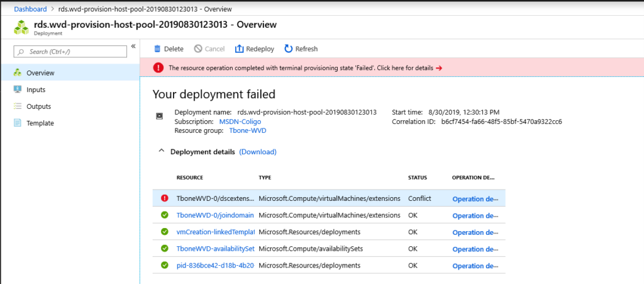
Task: Click the deployment cubes icon beside the title
Action: point(21,28)
